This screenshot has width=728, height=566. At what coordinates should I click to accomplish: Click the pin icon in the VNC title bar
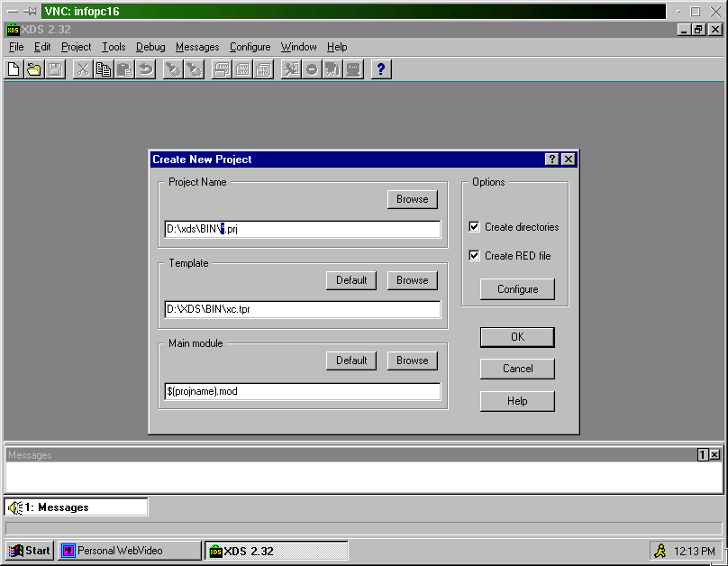[29, 11]
